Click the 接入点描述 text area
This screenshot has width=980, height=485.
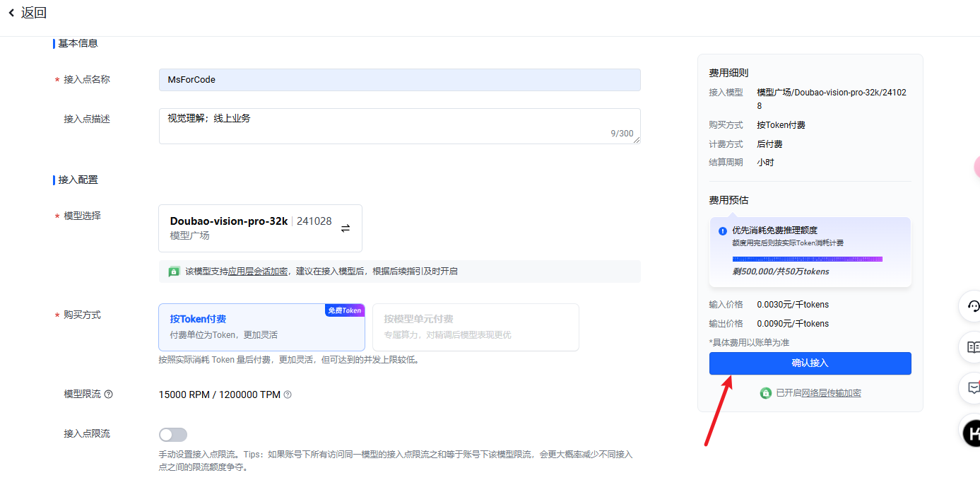(x=399, y=126)
